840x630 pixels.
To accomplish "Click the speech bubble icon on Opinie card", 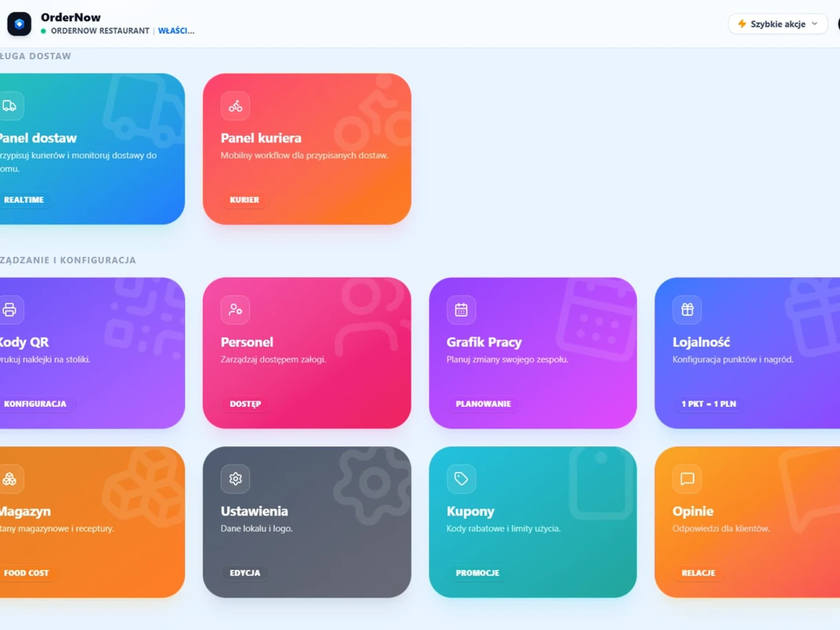I will pos(687,479).
